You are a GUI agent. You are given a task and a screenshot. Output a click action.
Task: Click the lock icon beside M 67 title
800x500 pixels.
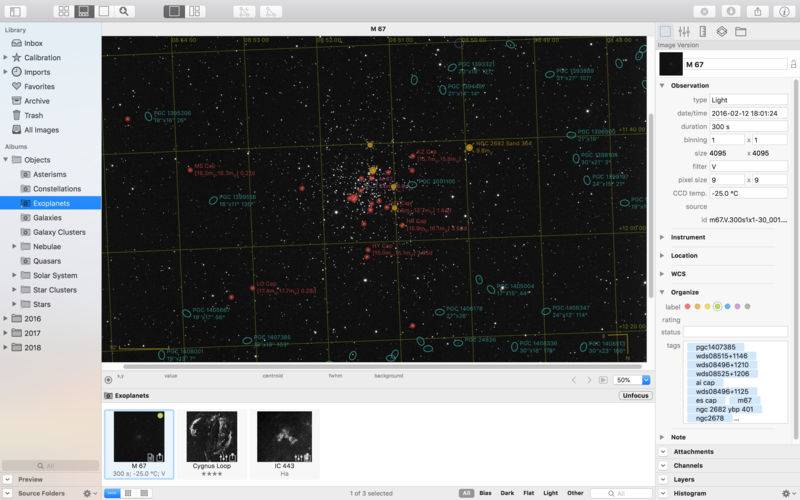point(793,64)
